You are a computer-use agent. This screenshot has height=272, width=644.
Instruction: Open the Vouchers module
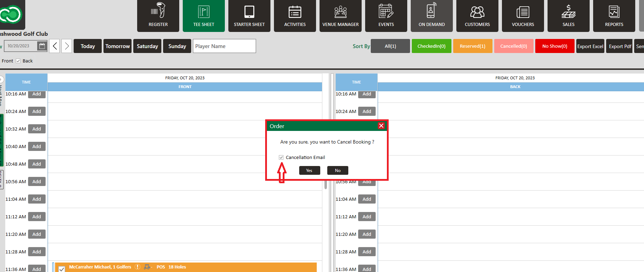(x=523, y=16)
